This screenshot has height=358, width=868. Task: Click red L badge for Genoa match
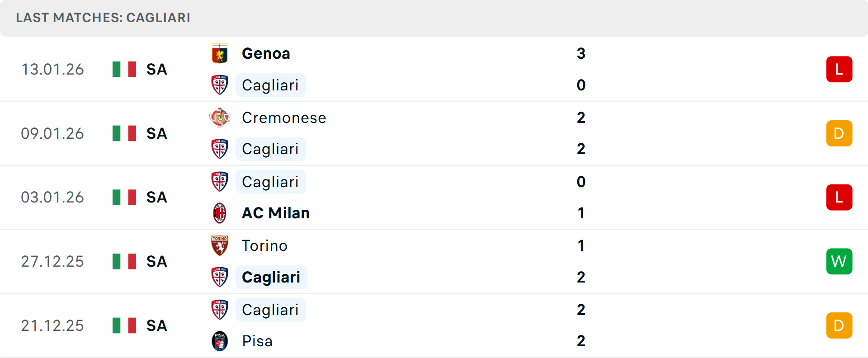click(839, 69)
